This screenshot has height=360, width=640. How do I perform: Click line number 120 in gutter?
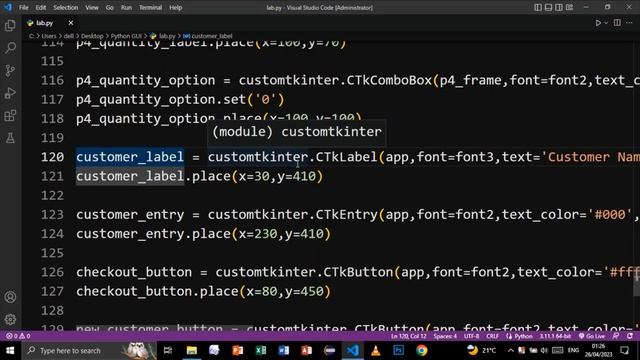52,157
